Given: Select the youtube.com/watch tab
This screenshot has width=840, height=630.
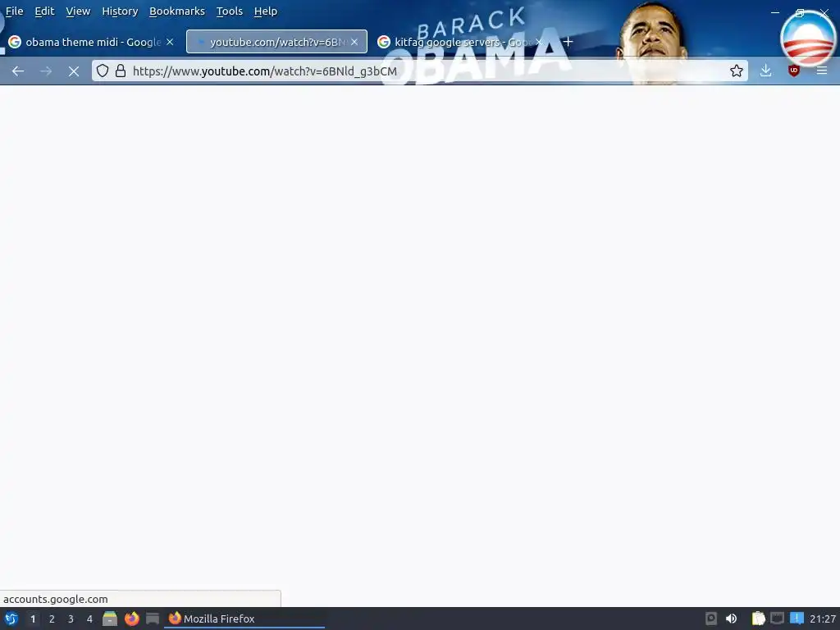Looking at the screenshot, I should (x=276, y=42).
